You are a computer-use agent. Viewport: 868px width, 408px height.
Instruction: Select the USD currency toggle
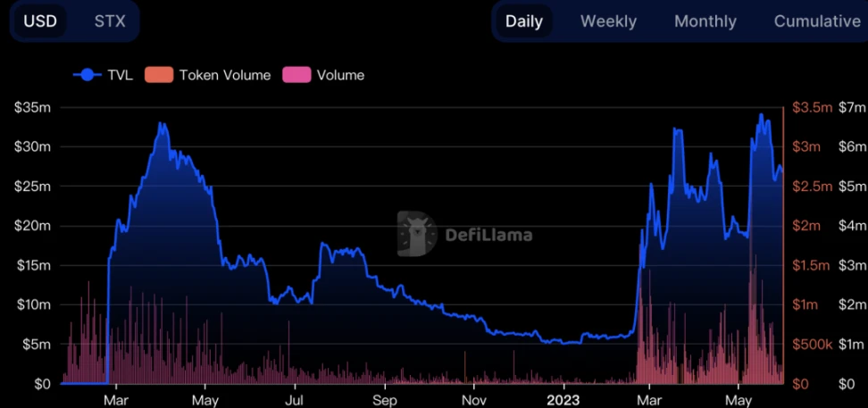(40, 21)
